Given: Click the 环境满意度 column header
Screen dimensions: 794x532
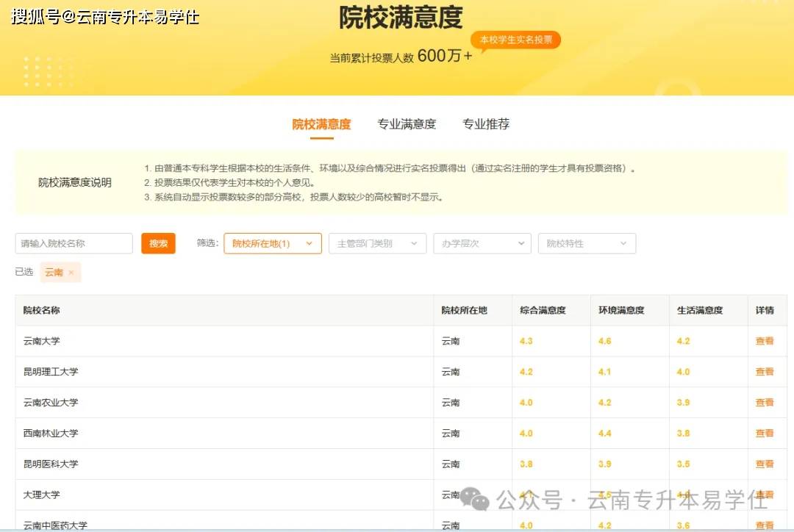Looking at the screenshot, I should (x=621, y=310).
